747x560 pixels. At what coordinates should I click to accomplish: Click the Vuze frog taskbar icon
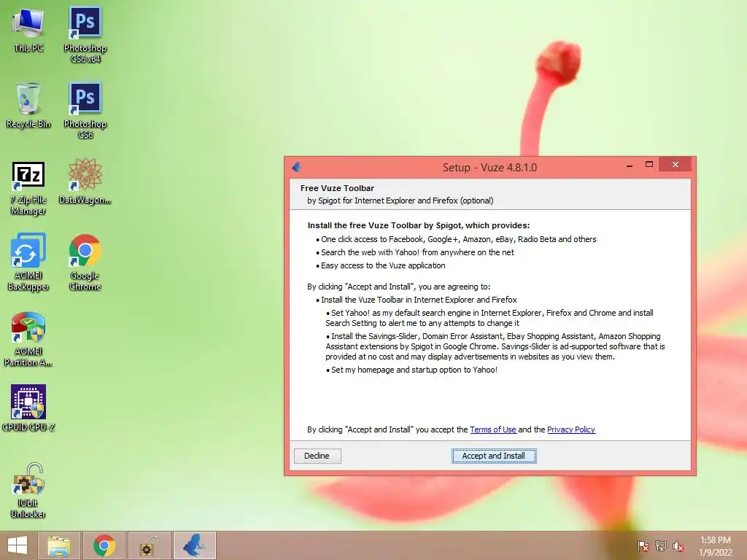click(194, 545)
